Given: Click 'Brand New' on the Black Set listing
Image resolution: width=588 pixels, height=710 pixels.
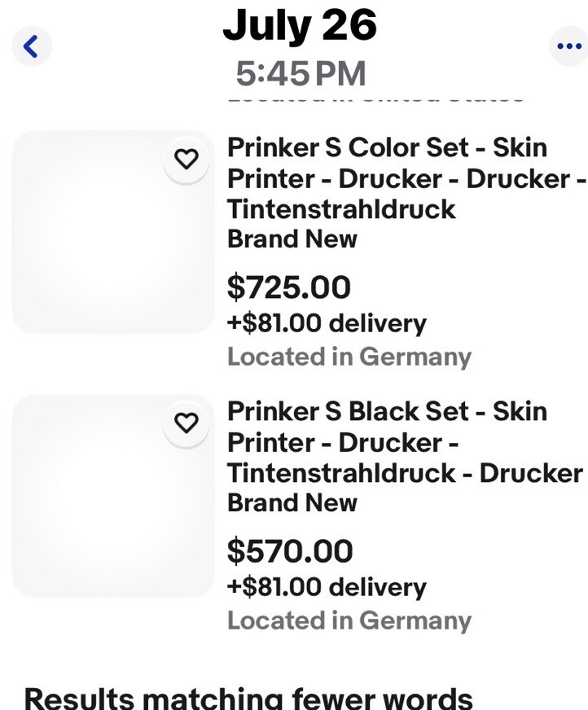Looking at the screenshot, I should pos(292,503).
